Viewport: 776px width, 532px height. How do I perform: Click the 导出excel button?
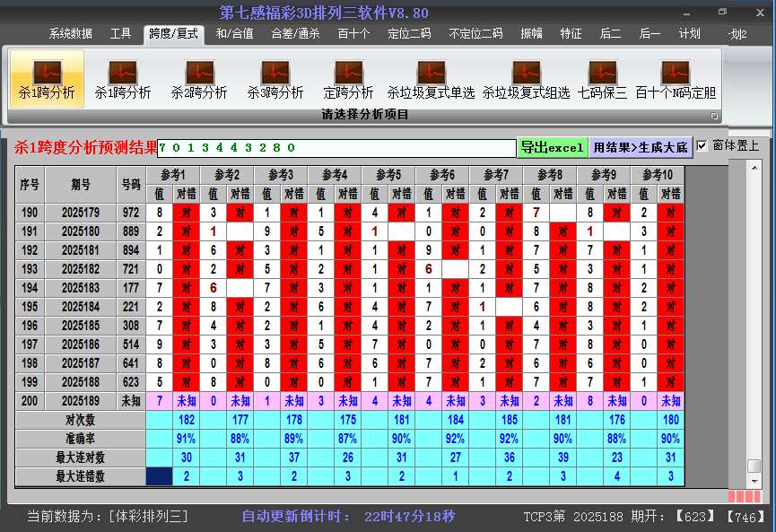pos(553,147)
